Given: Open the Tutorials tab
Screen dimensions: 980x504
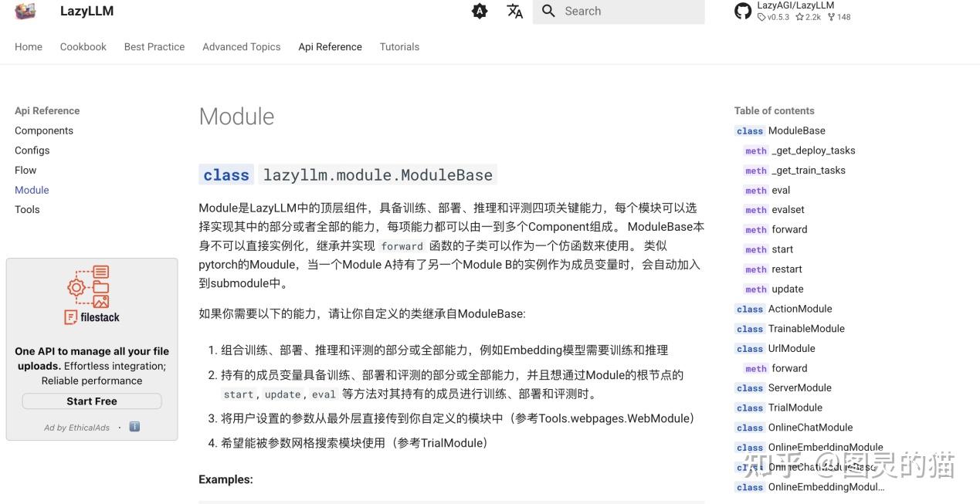Looking at the screenshot, I should (x=399, y=46).
